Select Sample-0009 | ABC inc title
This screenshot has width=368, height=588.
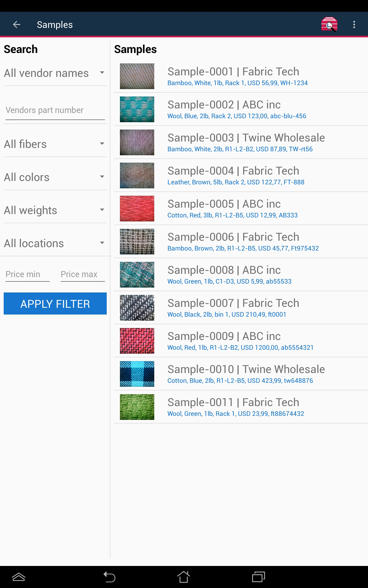pos(224,336)
